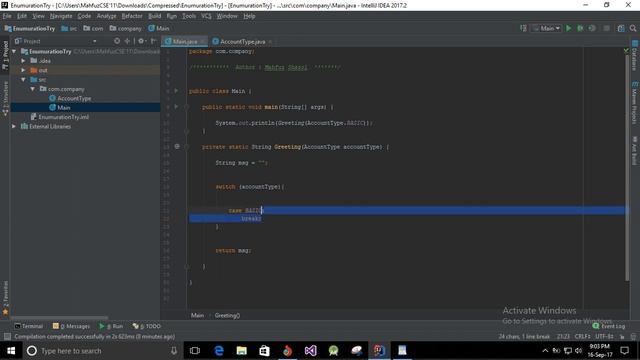This screenshot has height=360, width=640.
Task: Open the Build menu
Action: 154,16
